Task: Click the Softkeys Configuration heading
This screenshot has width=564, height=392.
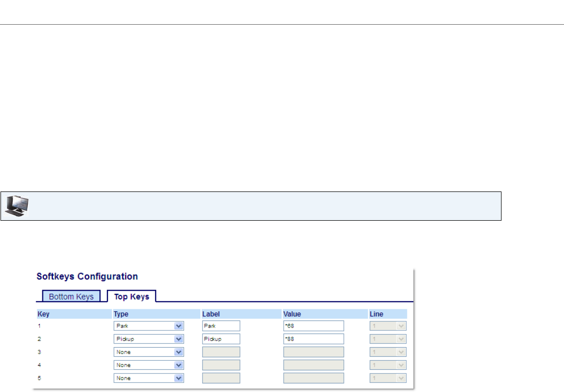Action: pos(87,277)
